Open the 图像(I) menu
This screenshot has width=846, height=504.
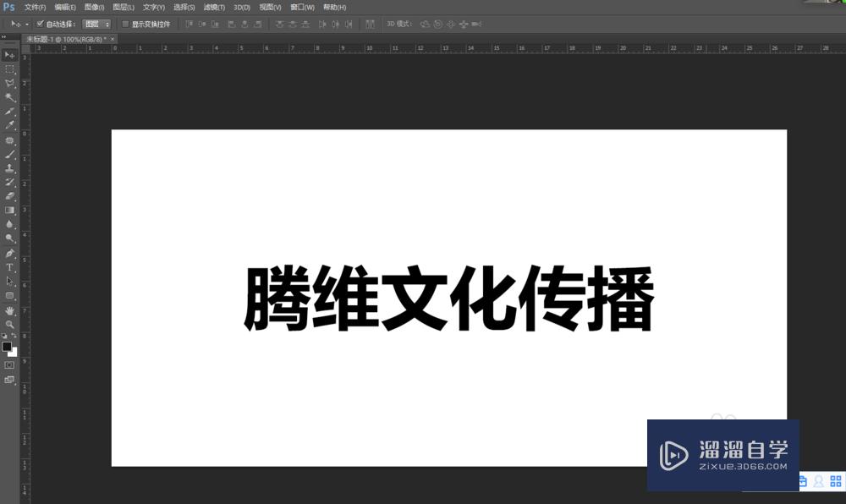pyautogui.click(x=95, y=8)
